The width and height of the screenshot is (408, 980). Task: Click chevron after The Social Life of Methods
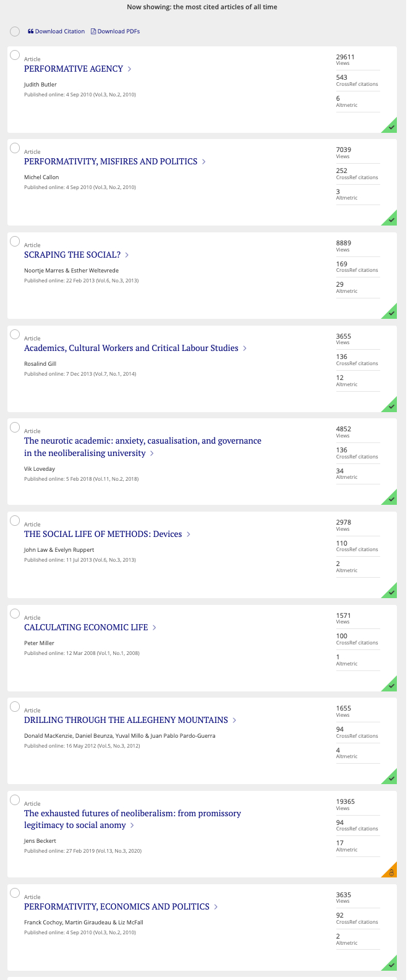[189, 534]
